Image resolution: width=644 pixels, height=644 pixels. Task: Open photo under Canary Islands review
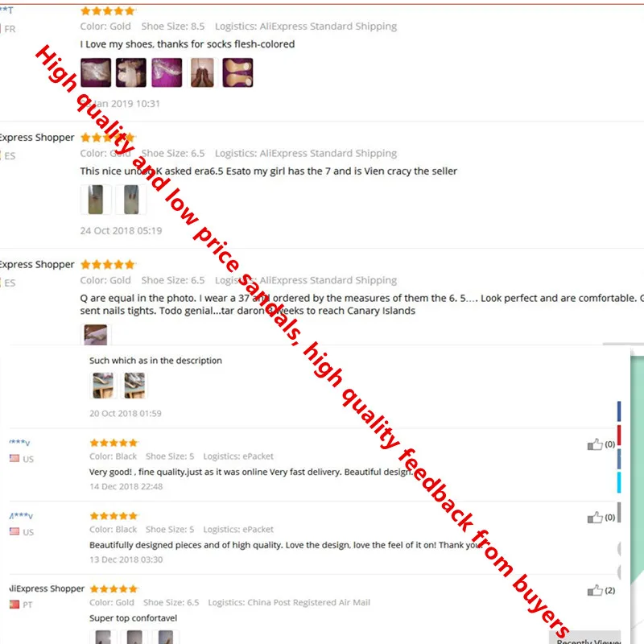[96, 334]
